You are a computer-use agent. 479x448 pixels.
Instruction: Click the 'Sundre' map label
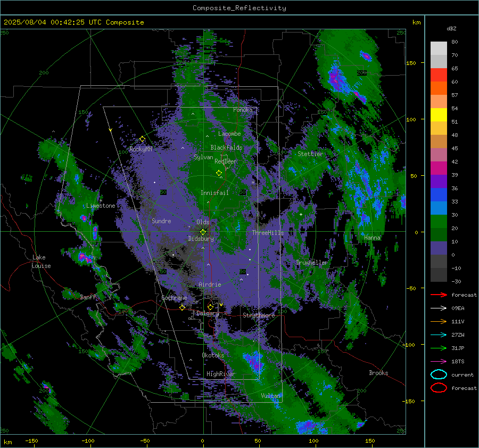(161, 221)
